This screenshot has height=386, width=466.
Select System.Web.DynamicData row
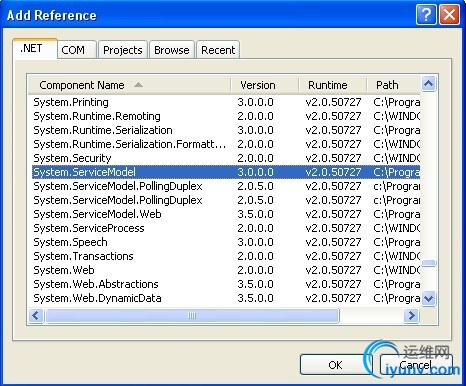coord(226,298)
